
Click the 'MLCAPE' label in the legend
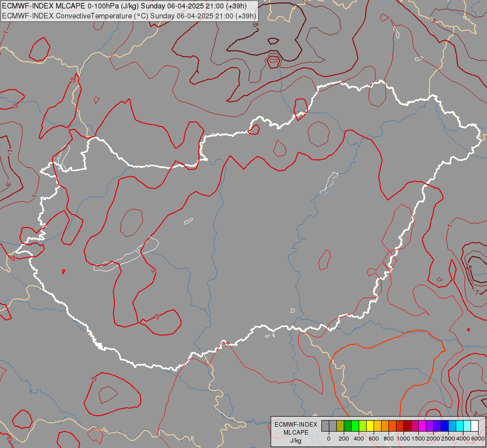[x=296, y=433]
